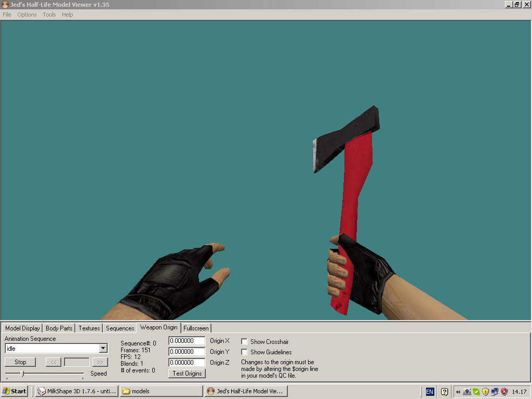The image size is (532, 399).
Task: Click the language bar help question icon
Action: [445, 392]
